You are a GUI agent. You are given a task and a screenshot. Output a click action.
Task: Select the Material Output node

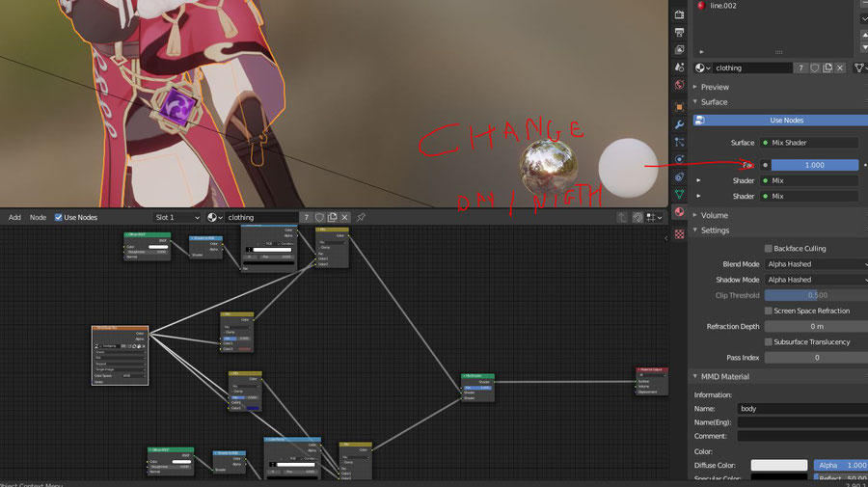(x=652, y=381)
